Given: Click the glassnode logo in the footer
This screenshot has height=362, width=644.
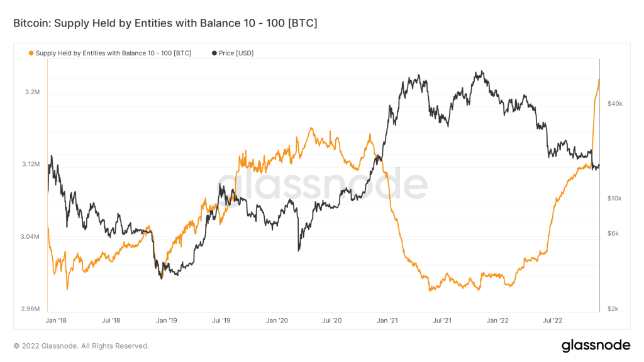Looking at the screenshot, I should click(595, 345).
